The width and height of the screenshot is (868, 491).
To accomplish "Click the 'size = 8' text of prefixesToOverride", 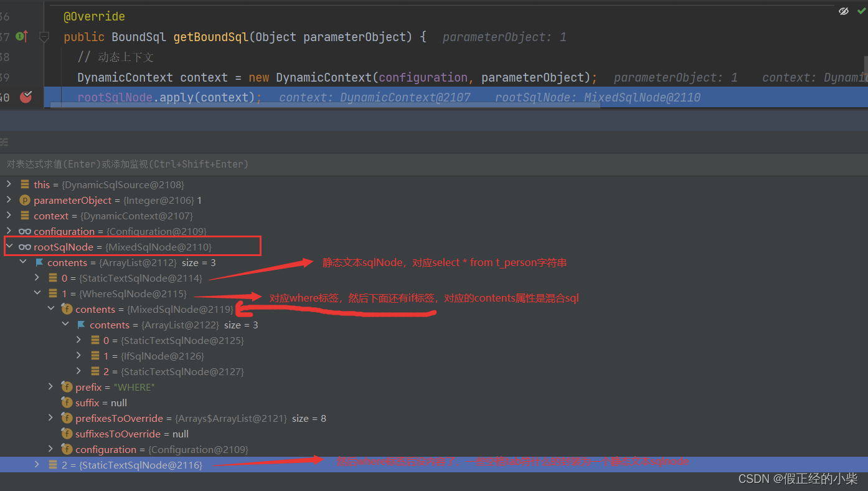I will 309,418.
